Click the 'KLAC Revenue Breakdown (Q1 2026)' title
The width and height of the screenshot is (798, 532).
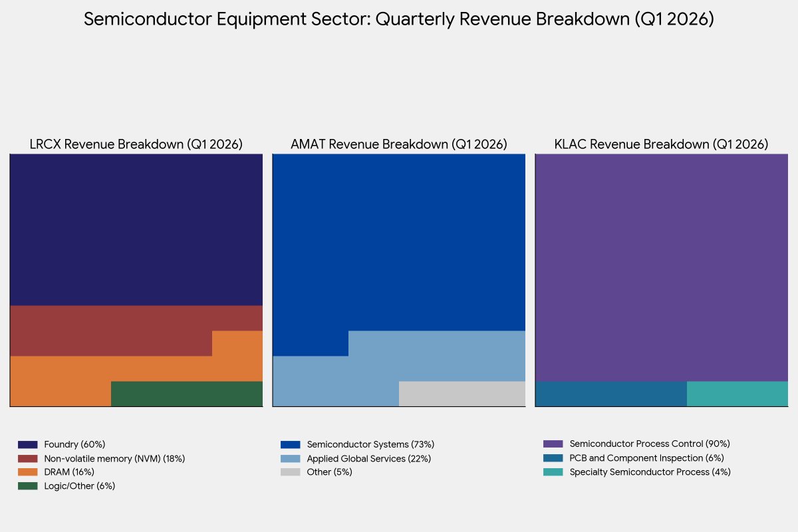pyautogui.click(x=662, y=144)
